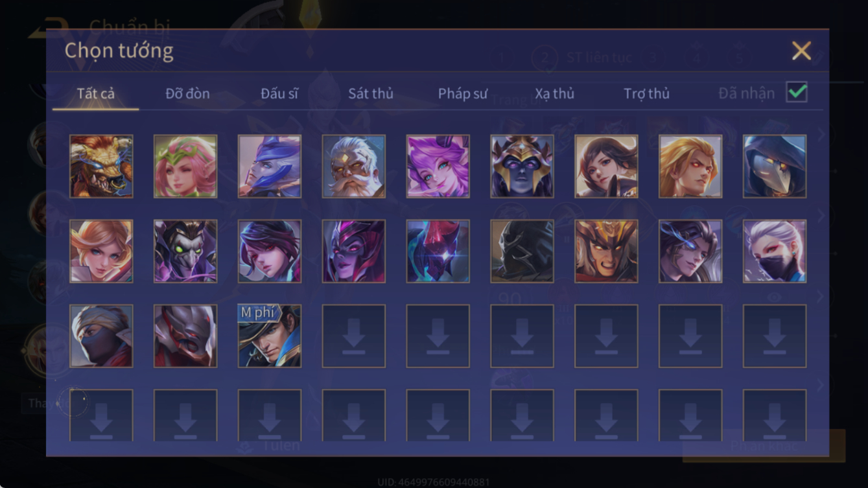Select the purple-haired horned girl hero
868x488 pixels.
click(438, 167)
